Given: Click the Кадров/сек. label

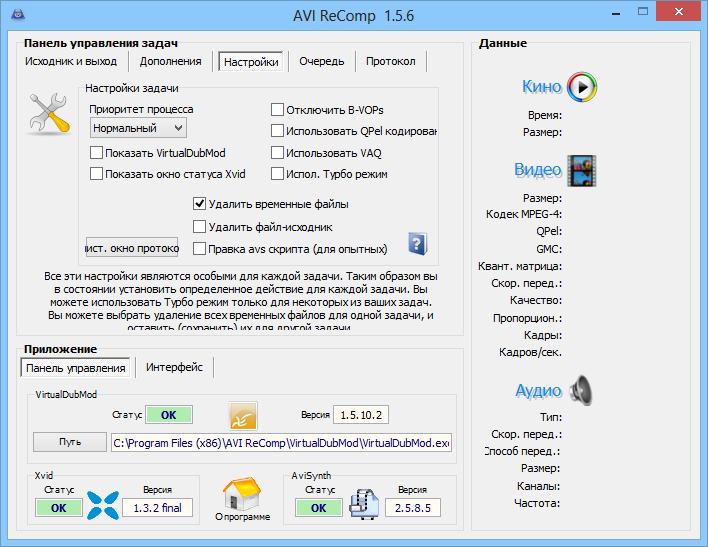Looking at the screenshot, I should (x=531, y=352).
